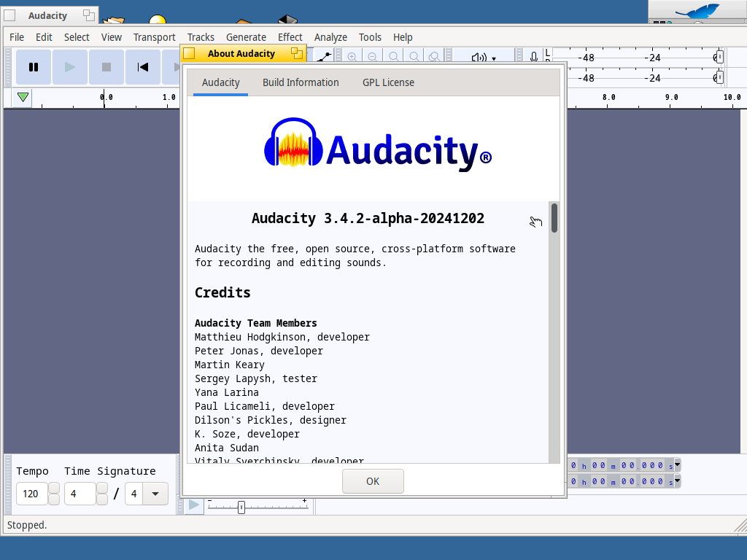Click the lower meter level slider knob
This screenshot has width=747, height=560.
[720, 77]
